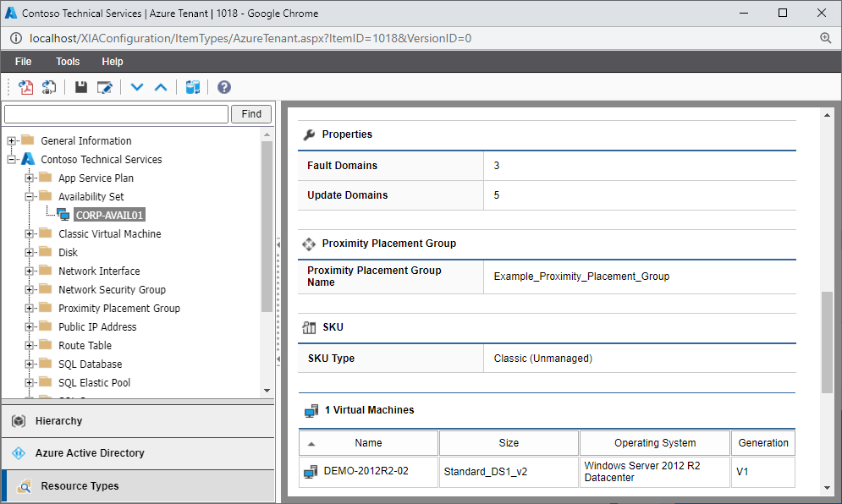Click the DEMO-2012R2-02 row computer icon

[311, 472]
